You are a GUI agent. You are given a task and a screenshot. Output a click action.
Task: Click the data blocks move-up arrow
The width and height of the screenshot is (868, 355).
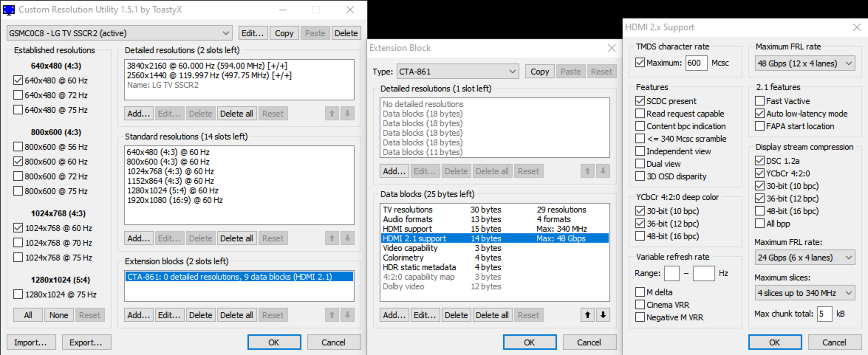click(587, 315)
